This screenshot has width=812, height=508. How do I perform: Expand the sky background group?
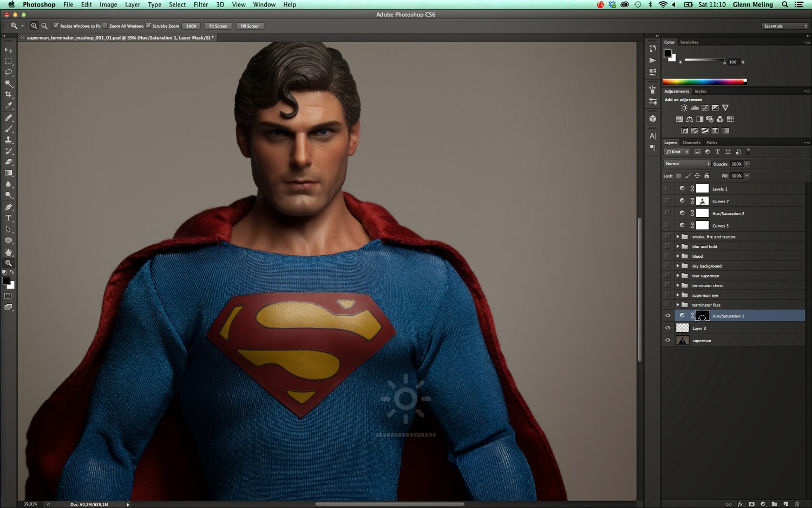(x=677, y=266)
